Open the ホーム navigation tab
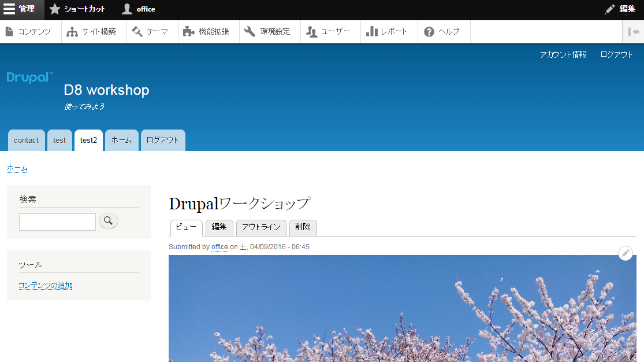The width and height of the screenshot is (644, 362). 121,141
